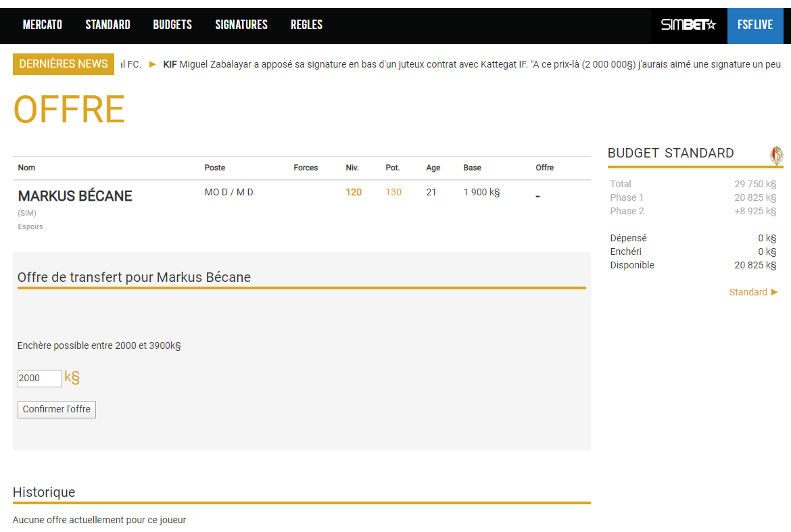Click the Markus Bécane player name
Screen dimensions: 791x532
pyautogui.click(x=75, y=196)
